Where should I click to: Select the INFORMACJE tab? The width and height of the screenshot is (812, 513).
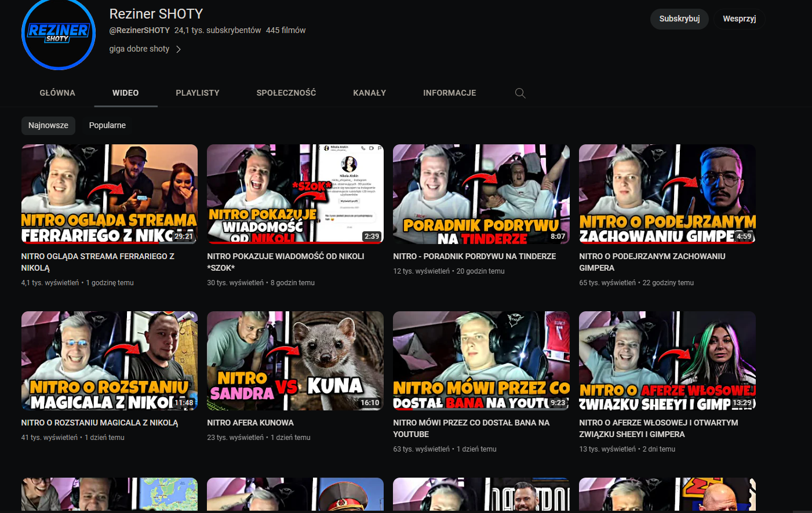pyautogui.click(x=449, y=93)
